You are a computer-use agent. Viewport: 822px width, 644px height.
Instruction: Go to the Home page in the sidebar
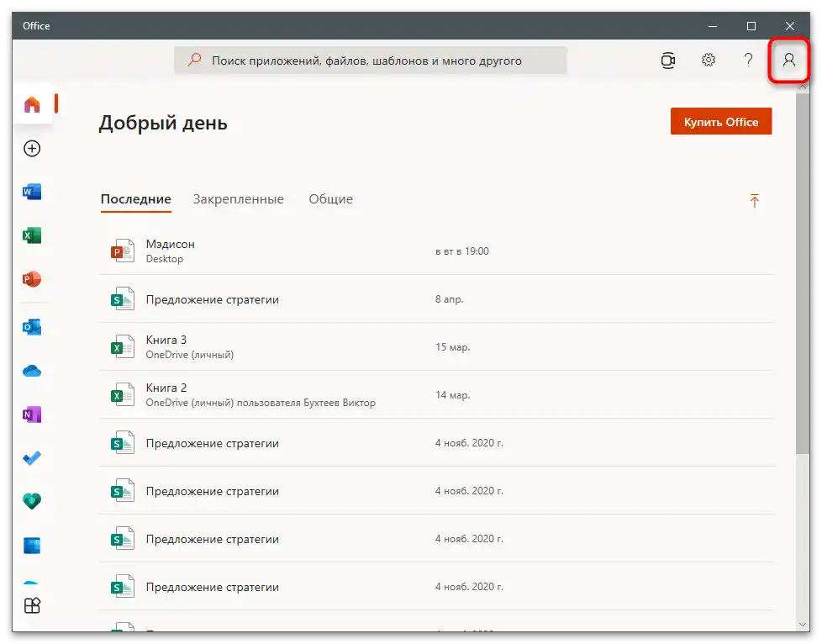[x=32, y=104]
